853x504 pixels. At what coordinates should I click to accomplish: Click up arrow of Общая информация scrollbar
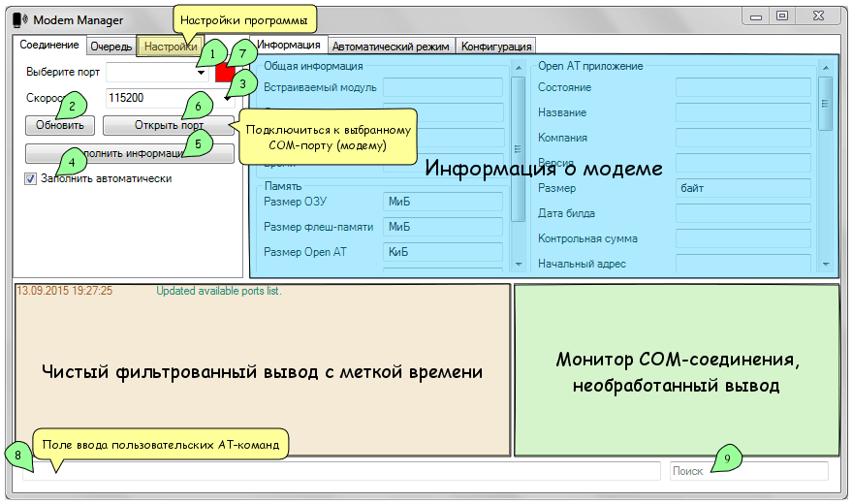pyautogui.click(x=519, y=68)
